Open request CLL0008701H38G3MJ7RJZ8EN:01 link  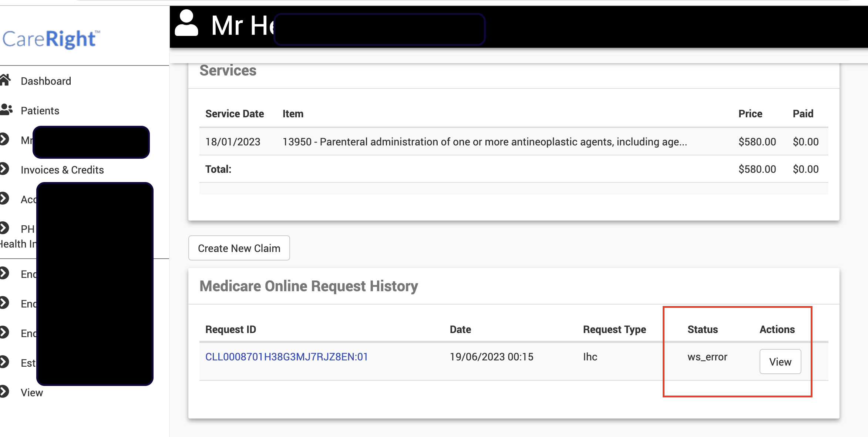coord(286,357)
